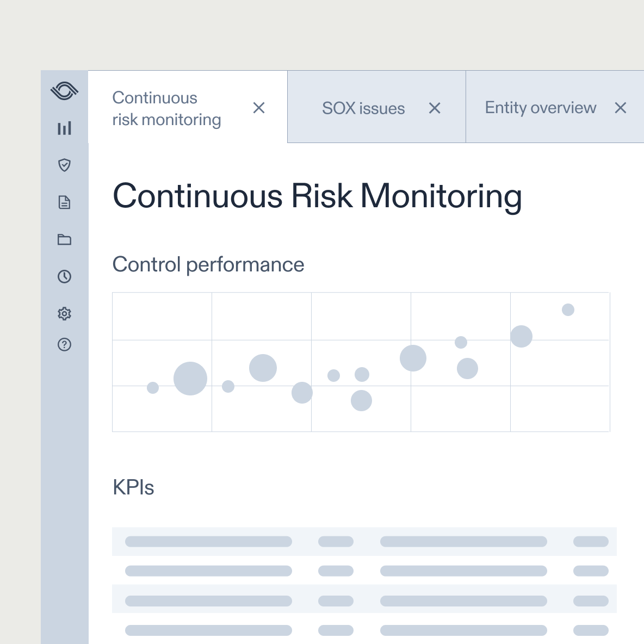Close the SOX issues tab
The width and height of the screenshot is (644, 644).
tap(435, 108)
